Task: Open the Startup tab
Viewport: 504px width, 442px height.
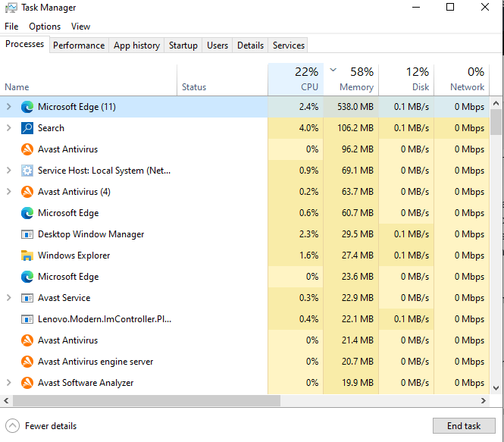Action: (183, 45)
